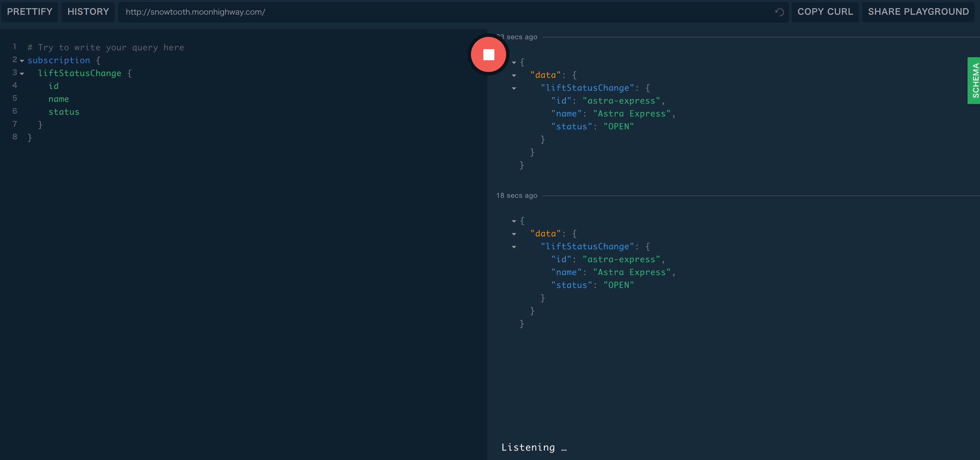Click the reload endpoint icon in the URL bar
The height and width of the screenshot is (460, 980).
(779, 12)
